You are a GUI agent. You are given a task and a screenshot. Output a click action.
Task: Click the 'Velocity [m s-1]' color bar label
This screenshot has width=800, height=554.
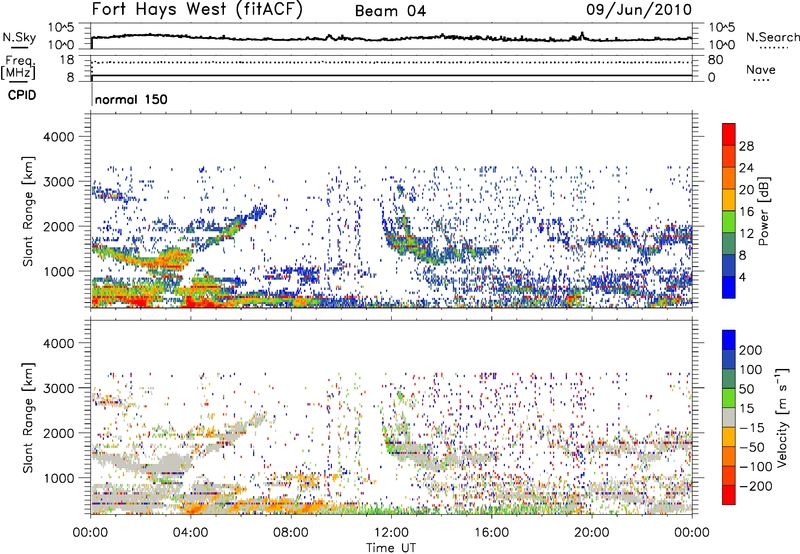coord(782,417)
